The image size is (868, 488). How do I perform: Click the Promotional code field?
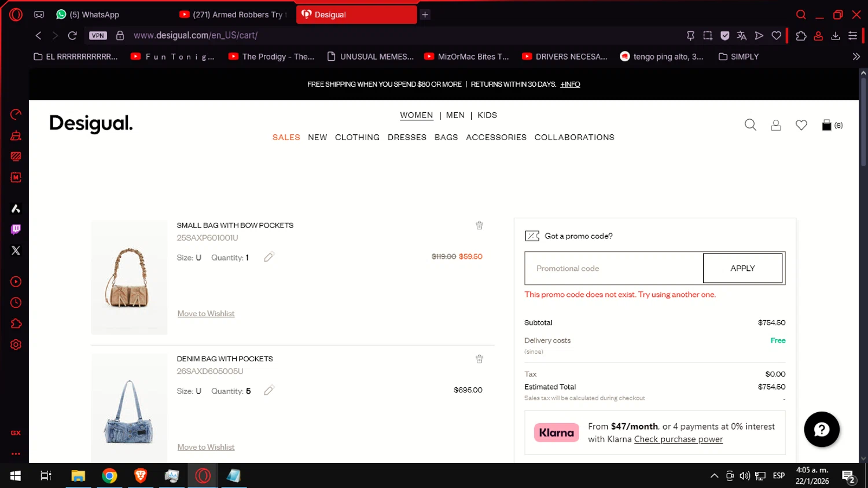tap(614, 268)
